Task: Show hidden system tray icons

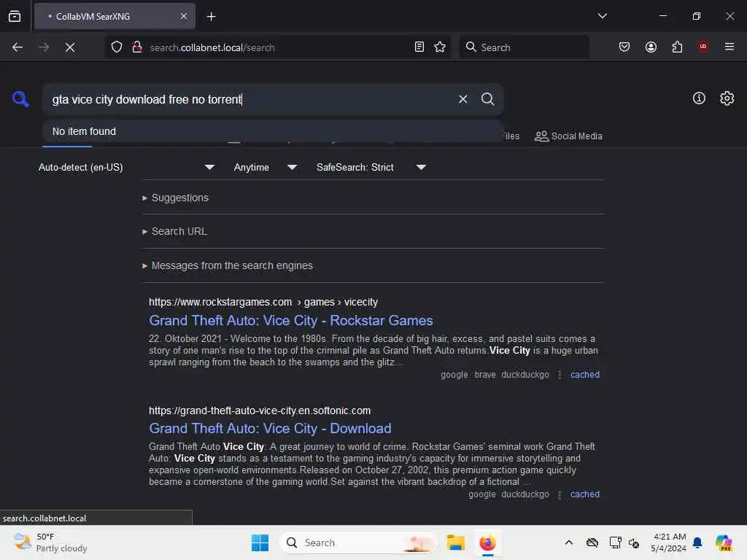Action: point(569,542)
